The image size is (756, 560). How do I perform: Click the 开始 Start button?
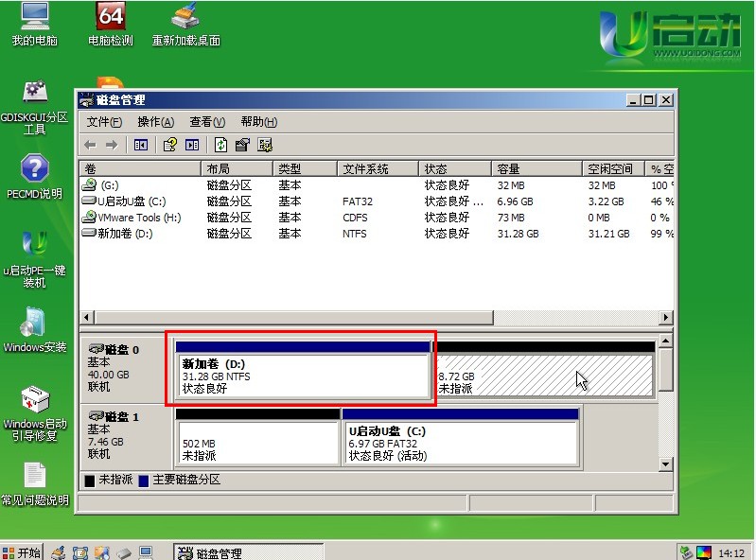pos(22,552)
